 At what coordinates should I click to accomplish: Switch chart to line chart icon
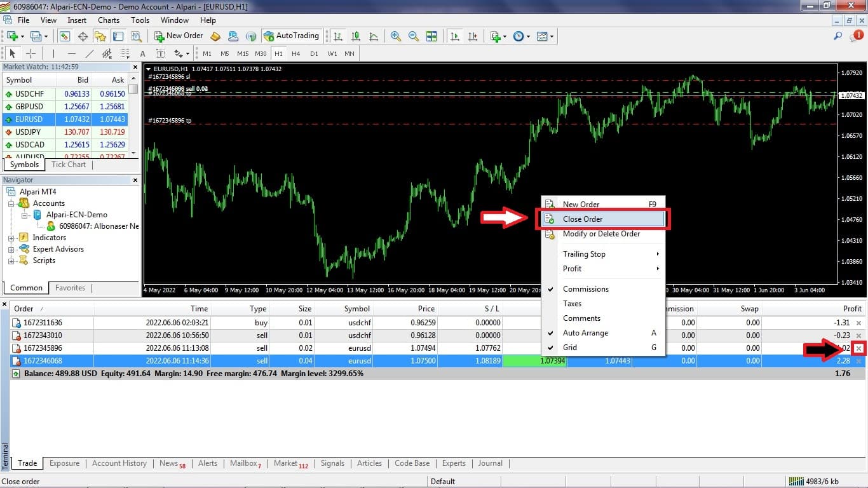(374, 36)
